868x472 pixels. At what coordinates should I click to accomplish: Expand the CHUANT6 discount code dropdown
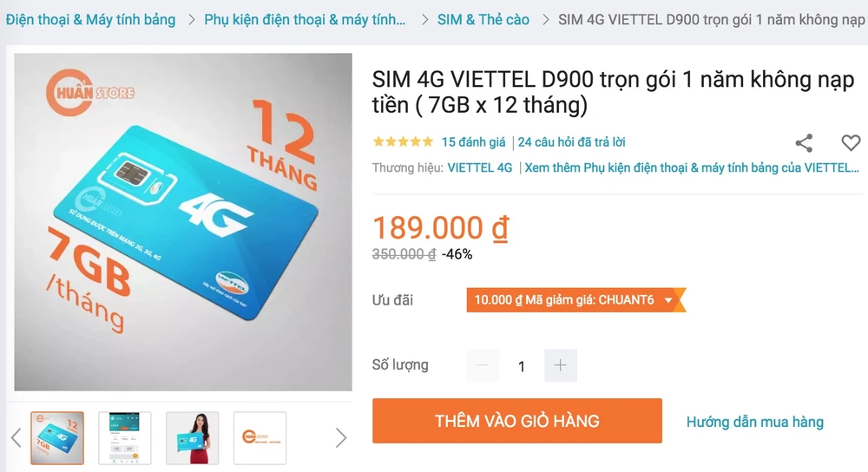(668, 300)
